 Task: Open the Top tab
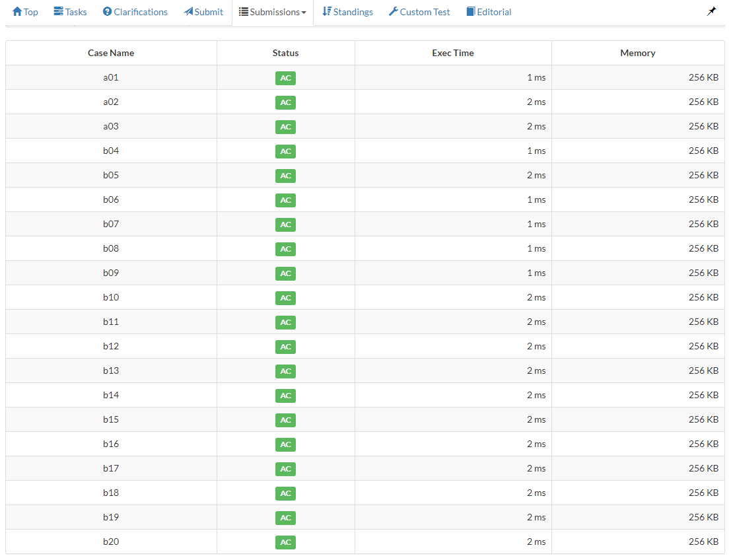tap(25, 12)
